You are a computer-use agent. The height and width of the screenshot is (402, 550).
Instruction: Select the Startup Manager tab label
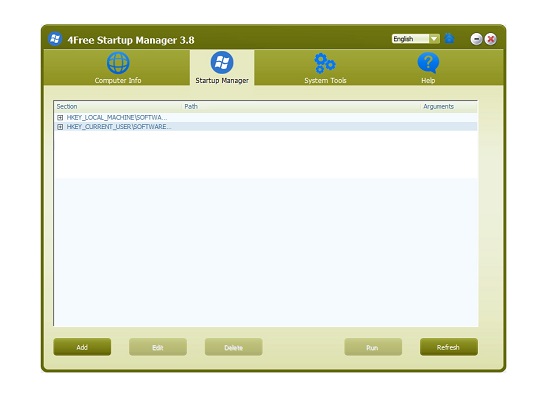[x=222, y=80]
